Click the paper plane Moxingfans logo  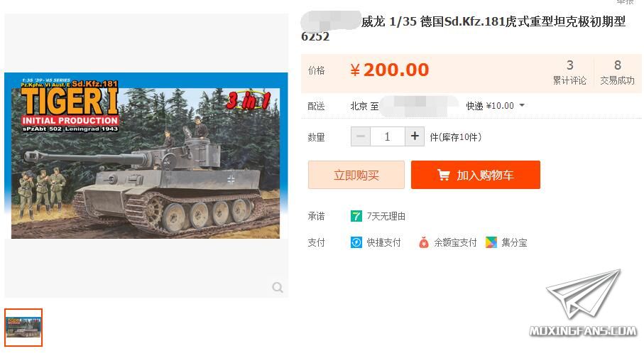(583, 303)
